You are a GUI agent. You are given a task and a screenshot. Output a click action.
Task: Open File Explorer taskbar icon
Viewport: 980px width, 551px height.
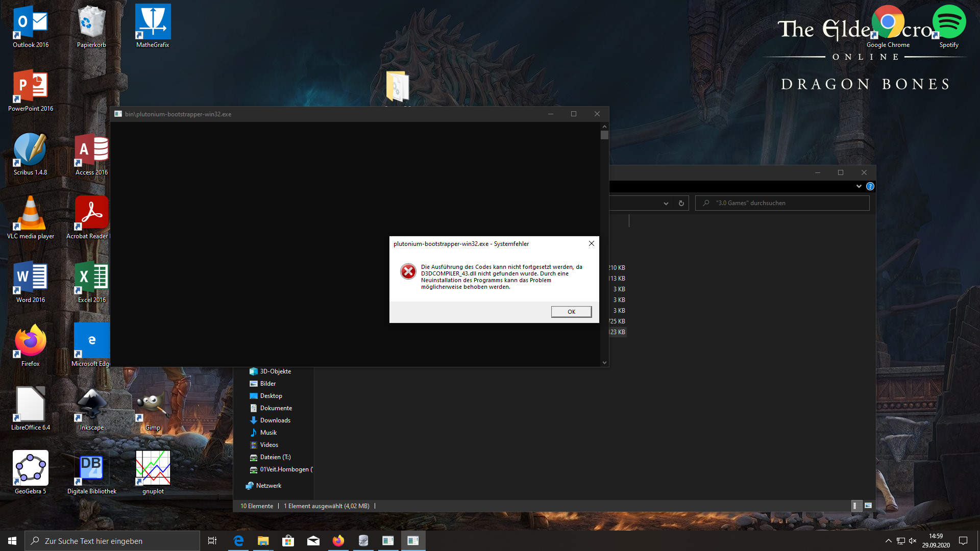(263, 541)
